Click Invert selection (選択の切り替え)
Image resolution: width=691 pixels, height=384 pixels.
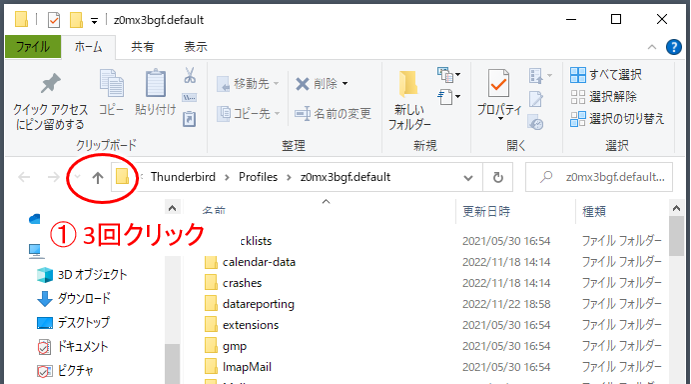tap(617, 119)
